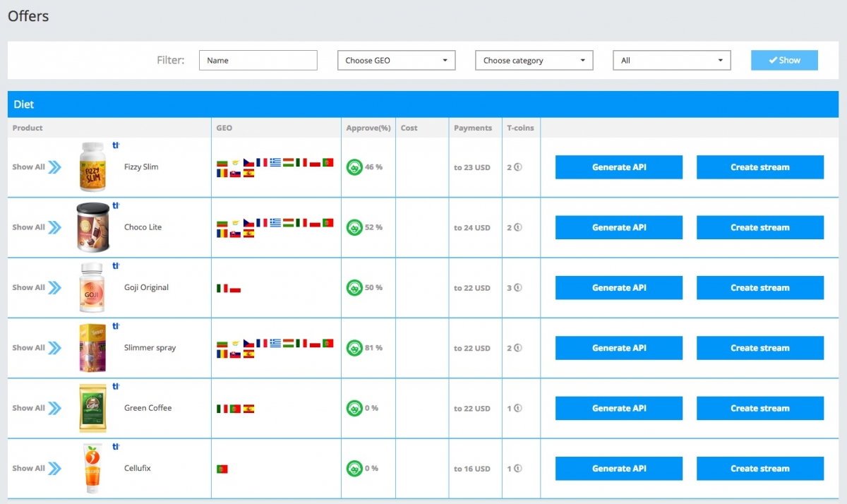Click the Name filter input field

(x=258, y=60)
